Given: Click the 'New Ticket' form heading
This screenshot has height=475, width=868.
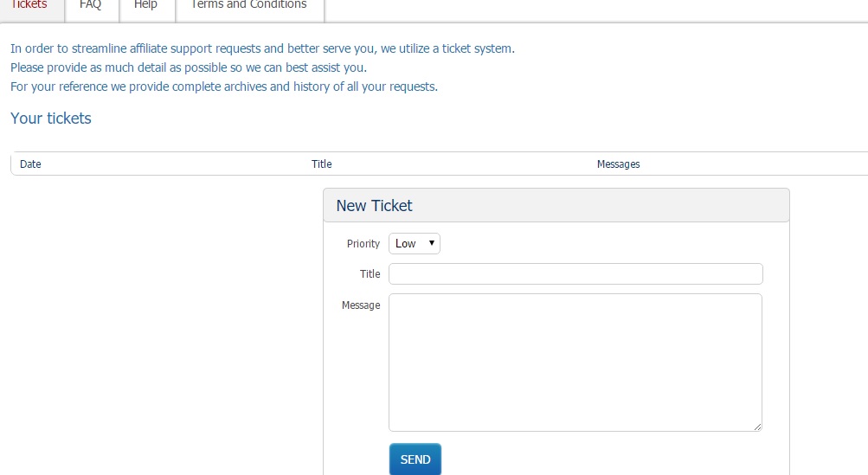Looking at the screenshot, I should [x=374, y=206].
